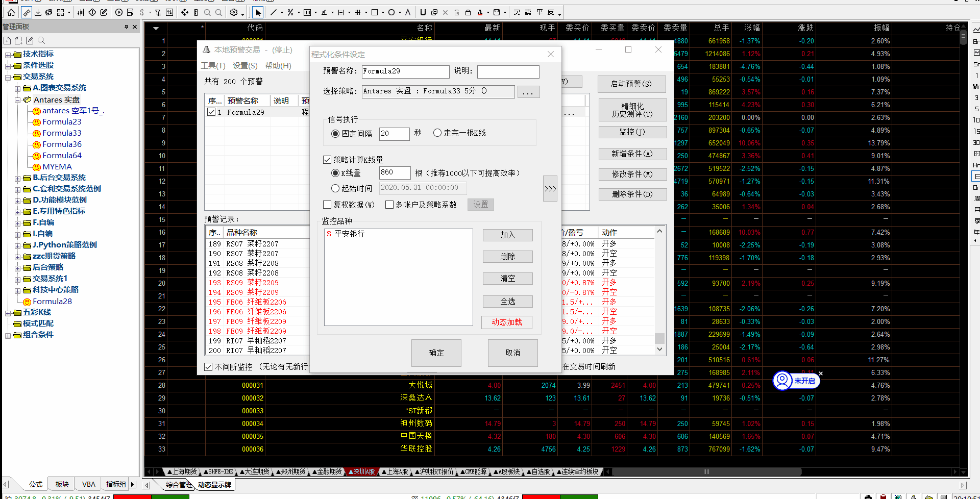Screen dimensions: 980x499
Task: Open 设置(S) menu in alert window
Action: point(245,66)
